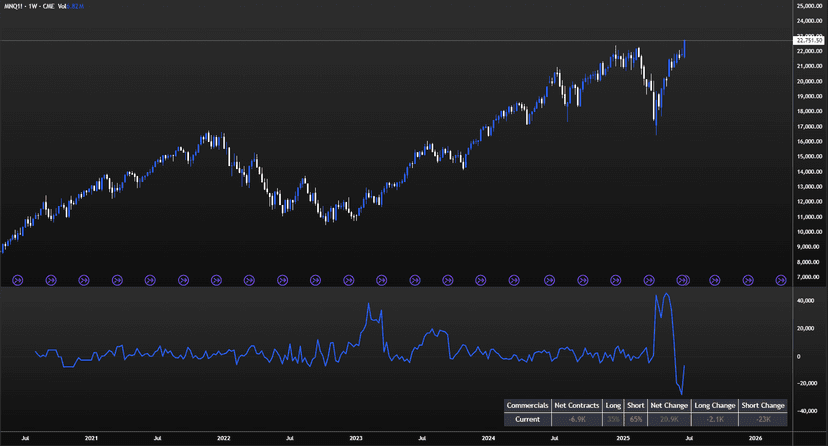Click the 15,000.00 price axis label
Viewport: 828px width, 446px height.
(810, 156)
